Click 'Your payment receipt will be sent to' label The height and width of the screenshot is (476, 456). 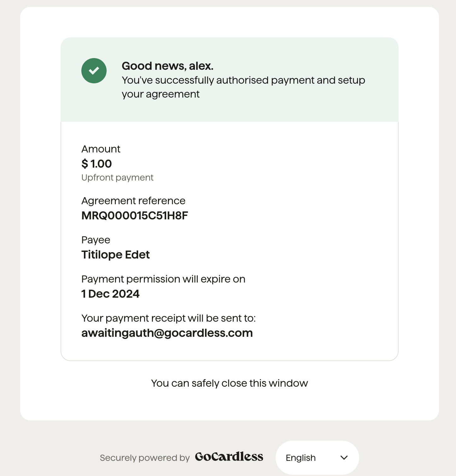(168, 318)
